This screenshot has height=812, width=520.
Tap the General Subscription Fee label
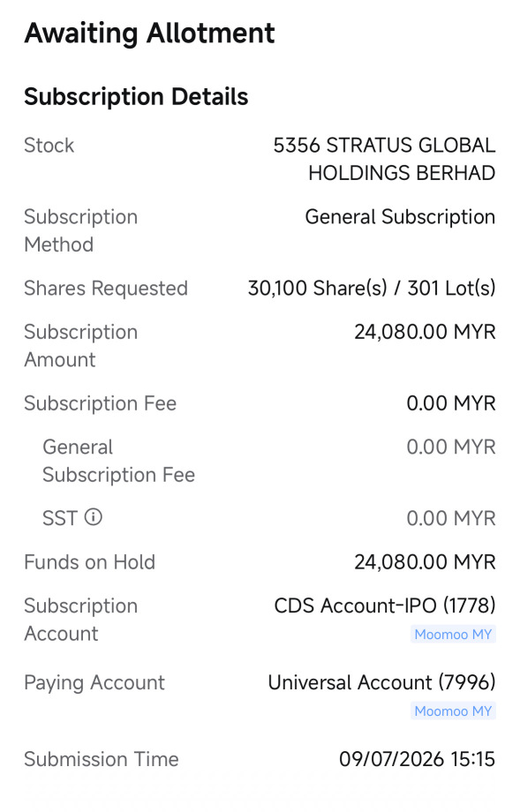118,461
